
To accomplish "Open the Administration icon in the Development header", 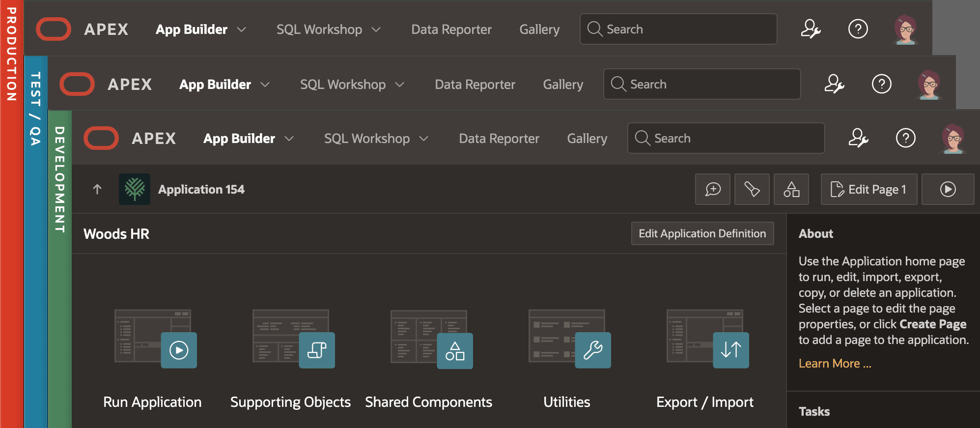I will tap(858, 138).
